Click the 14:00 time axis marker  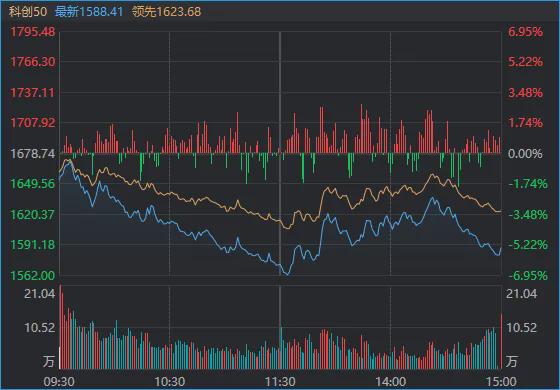pyautogui.click(x=390, y=382)
